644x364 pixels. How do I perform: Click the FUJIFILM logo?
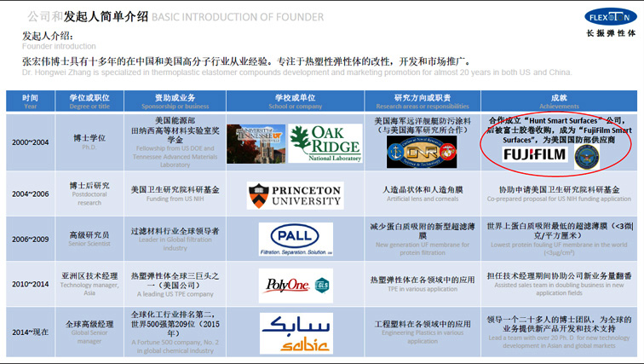tap(533, 154)
